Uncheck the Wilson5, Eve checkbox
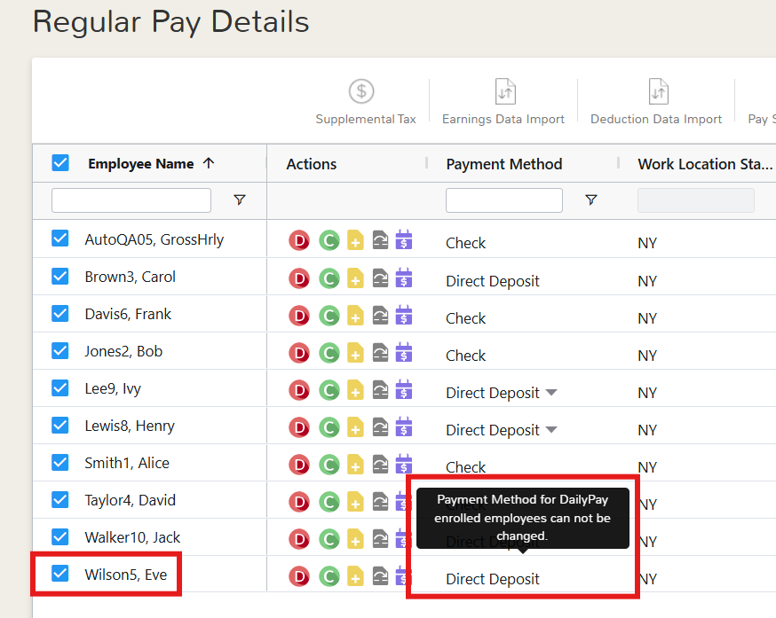 click(60, 573)
